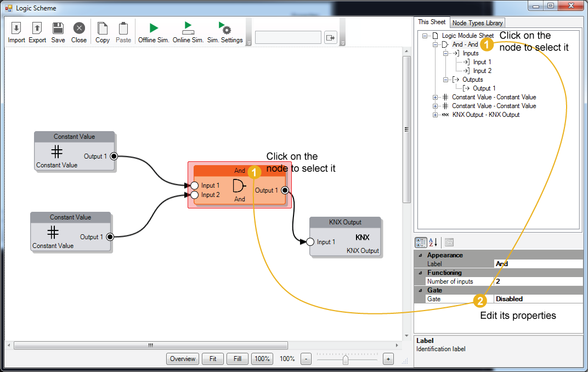Zoom out with the minus button
588x372 pixels.
306,359
